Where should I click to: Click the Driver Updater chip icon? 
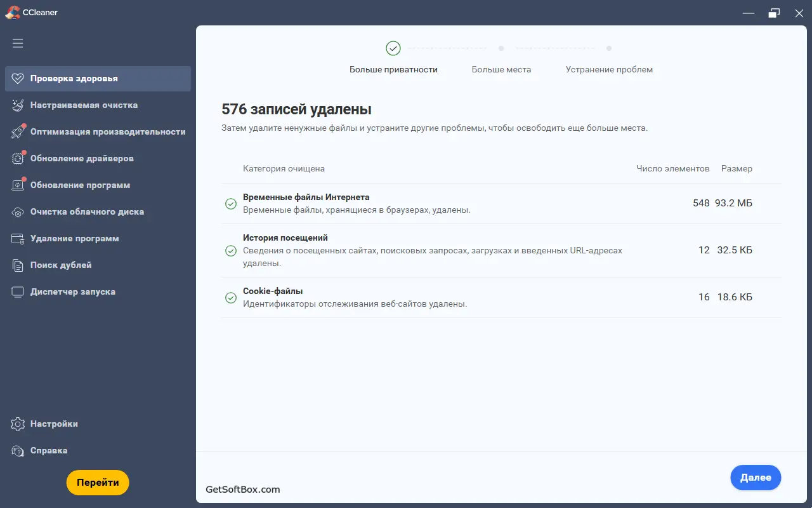18,159
